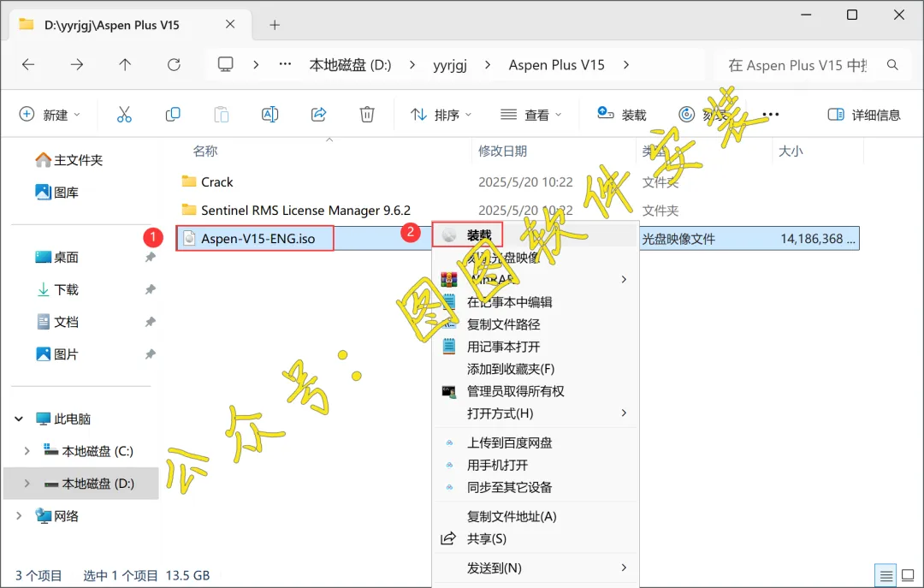The width and height of the screenshot is (924, 588).
Task: Sort by the Name column header
Action: click(x=205, y=151)
